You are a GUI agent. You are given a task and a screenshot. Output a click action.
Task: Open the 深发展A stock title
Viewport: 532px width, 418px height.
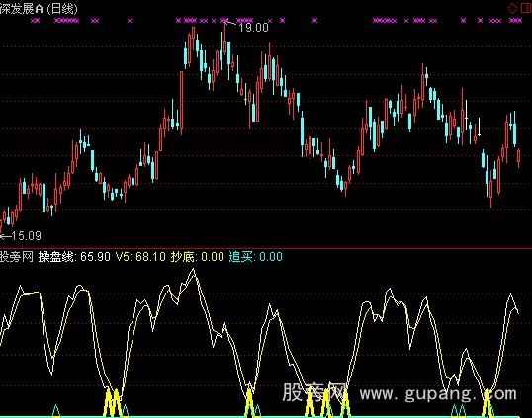point(22,9)
